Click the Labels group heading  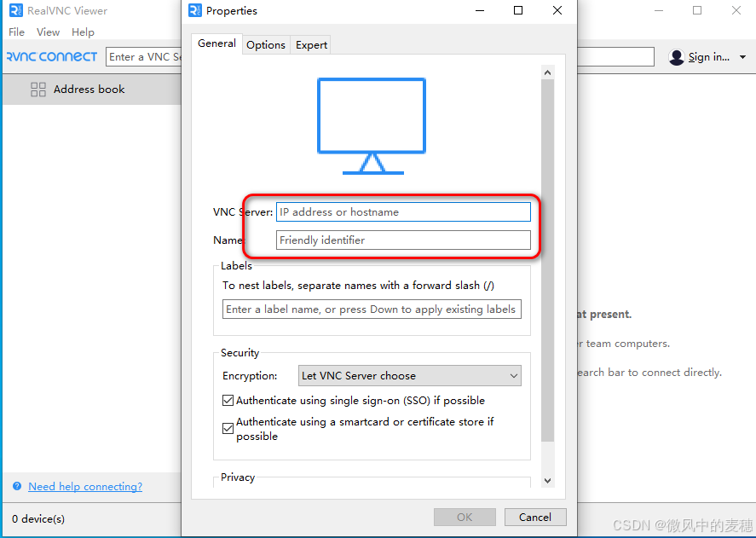[236, 266]
